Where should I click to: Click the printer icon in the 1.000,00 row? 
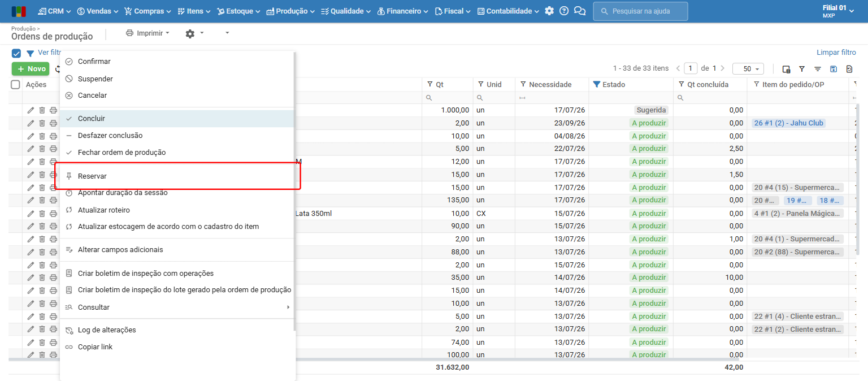pyautogui.click(x=53, y=110)
